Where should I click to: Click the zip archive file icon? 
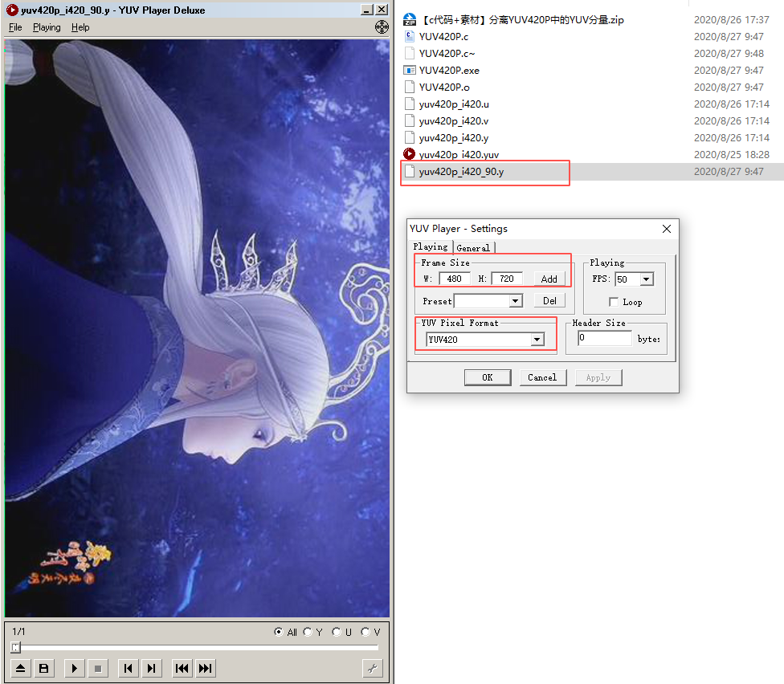tap(410, 19)
